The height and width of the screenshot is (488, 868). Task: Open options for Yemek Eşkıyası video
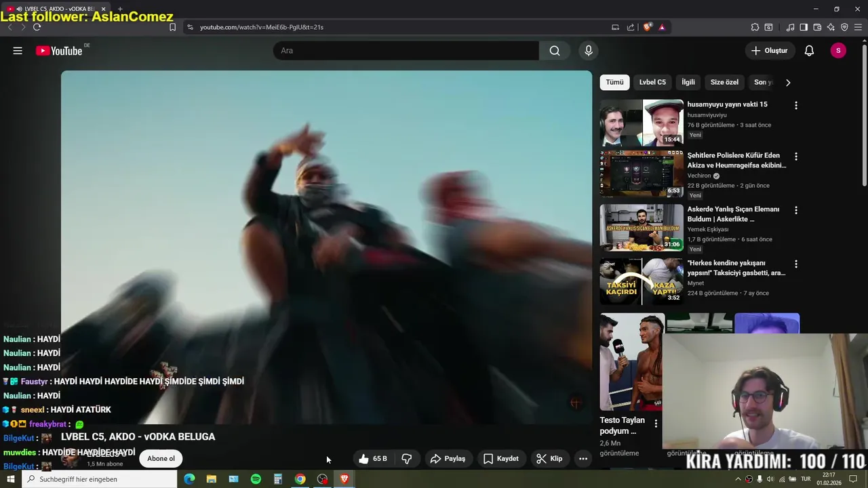[796, 210]
